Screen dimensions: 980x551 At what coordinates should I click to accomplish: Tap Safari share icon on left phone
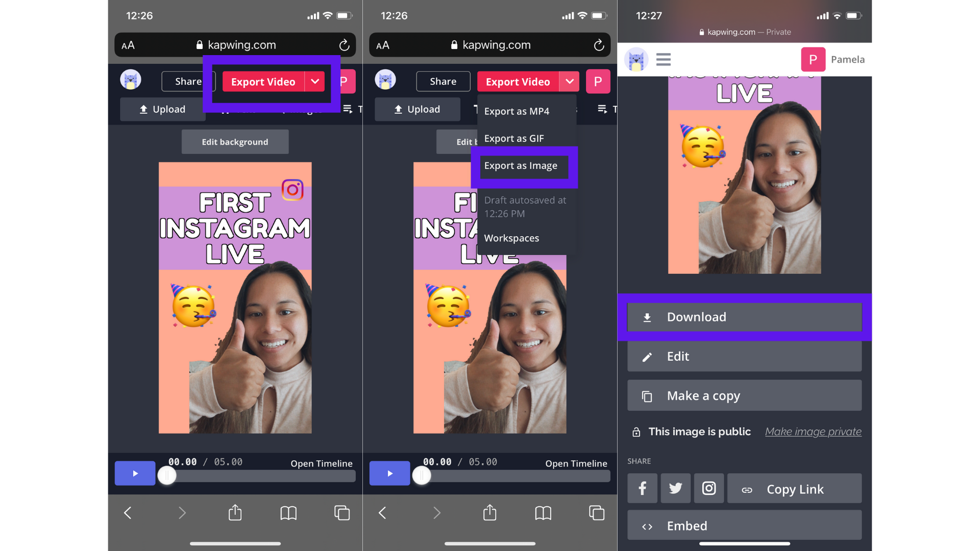tap(235, 513)
